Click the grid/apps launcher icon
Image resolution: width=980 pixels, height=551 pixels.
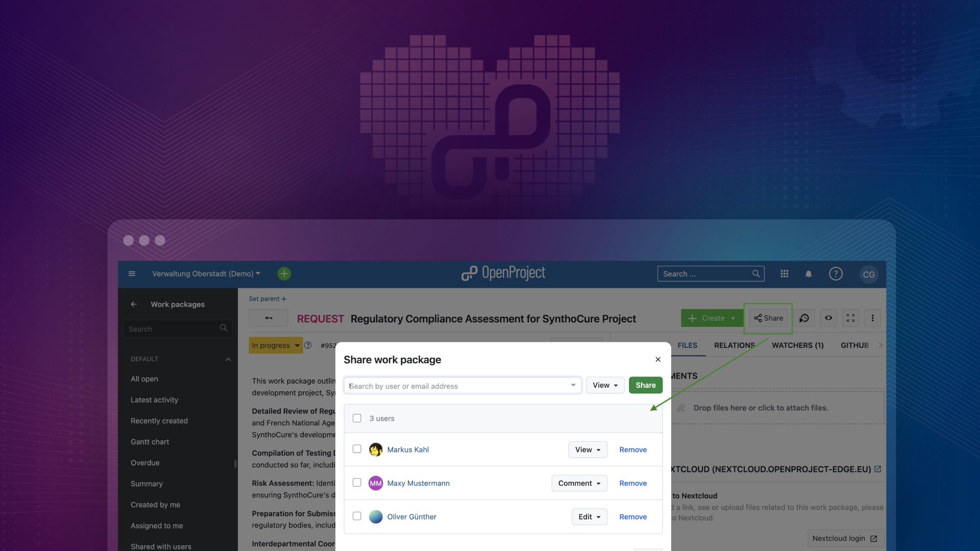point(784,274)
